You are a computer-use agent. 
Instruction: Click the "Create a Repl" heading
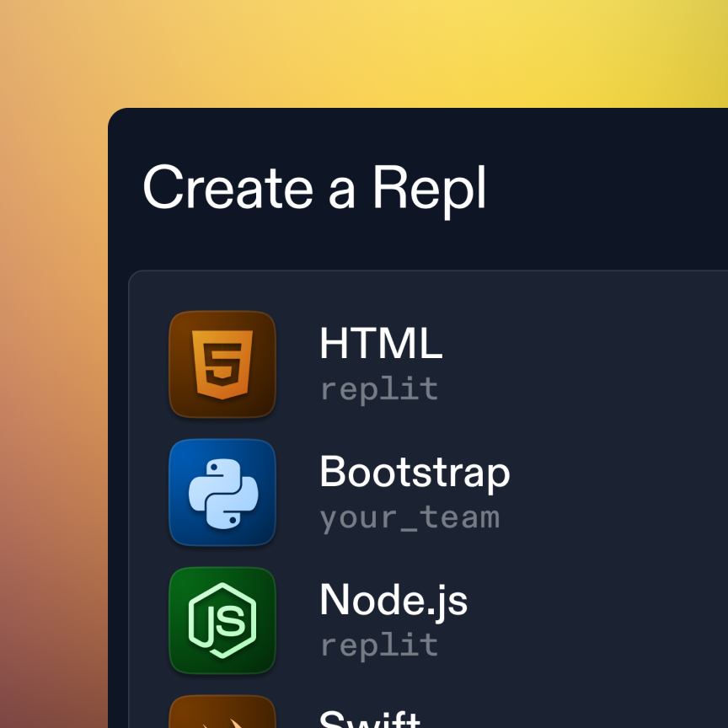point(314,187)
